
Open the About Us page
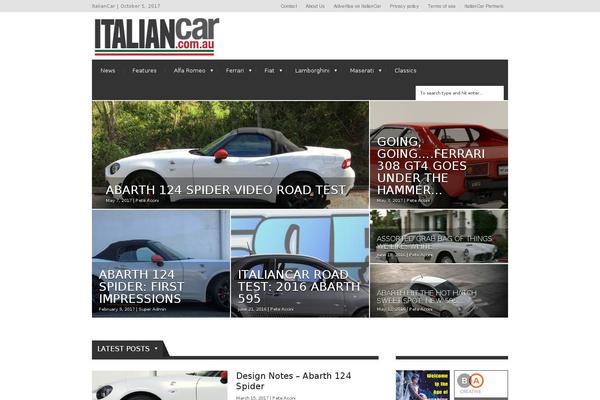tap(315, 6)
